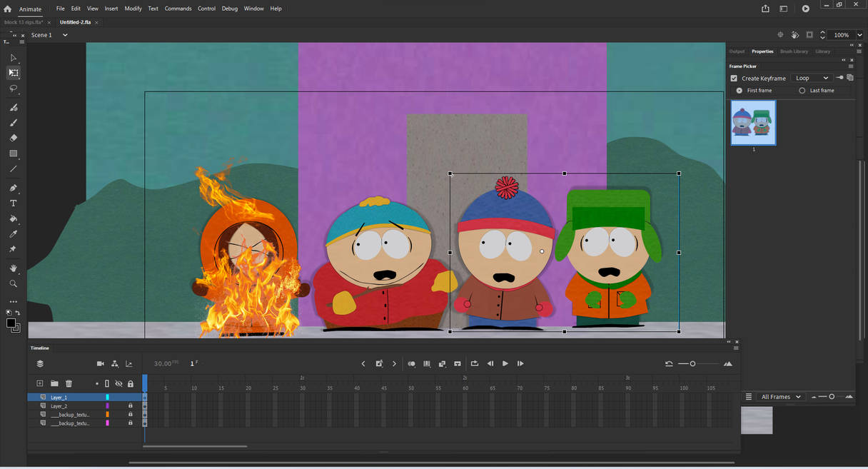The width and height of the screenshot is (868, 469).
Task: Select the Lasso tool
Action: click(x=13, y=89)
